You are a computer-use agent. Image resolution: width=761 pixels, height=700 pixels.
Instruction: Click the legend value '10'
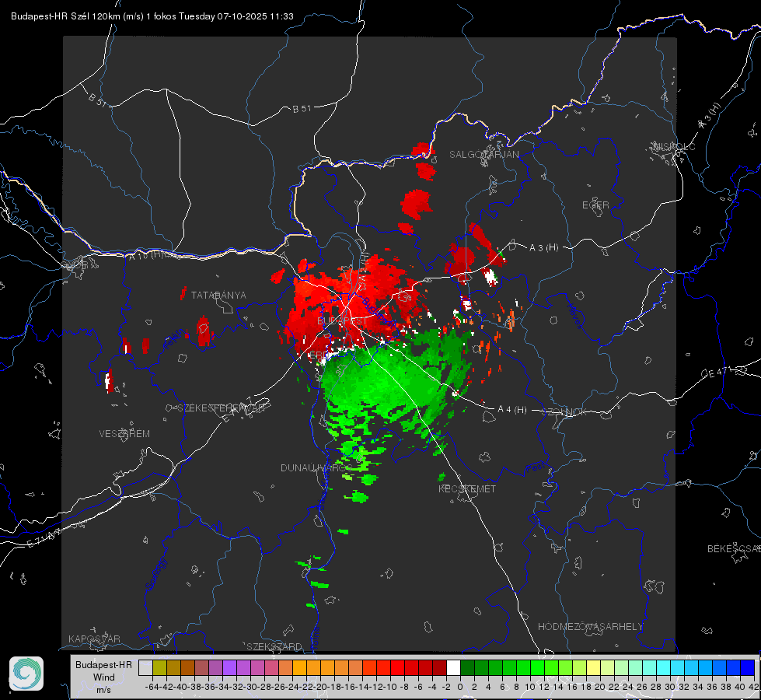530,687
